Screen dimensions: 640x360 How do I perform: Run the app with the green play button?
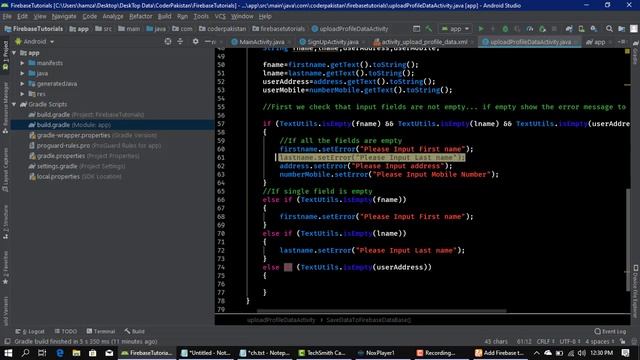click(x=481, y=29)
